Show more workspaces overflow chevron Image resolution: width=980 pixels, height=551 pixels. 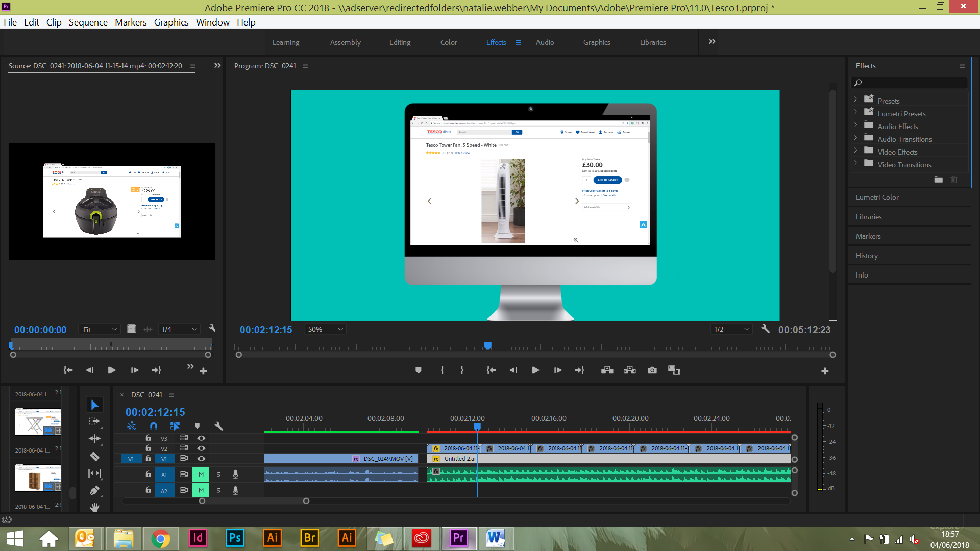712,42
